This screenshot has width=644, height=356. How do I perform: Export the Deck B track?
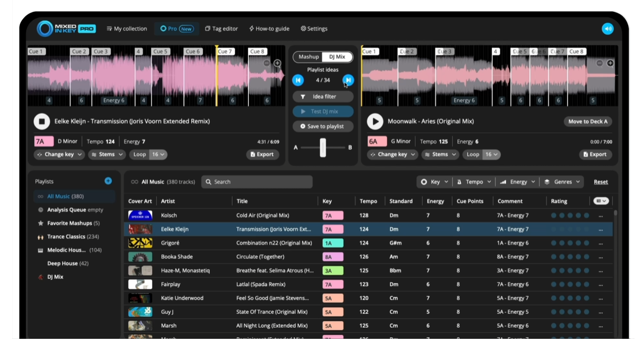point(595,154)
